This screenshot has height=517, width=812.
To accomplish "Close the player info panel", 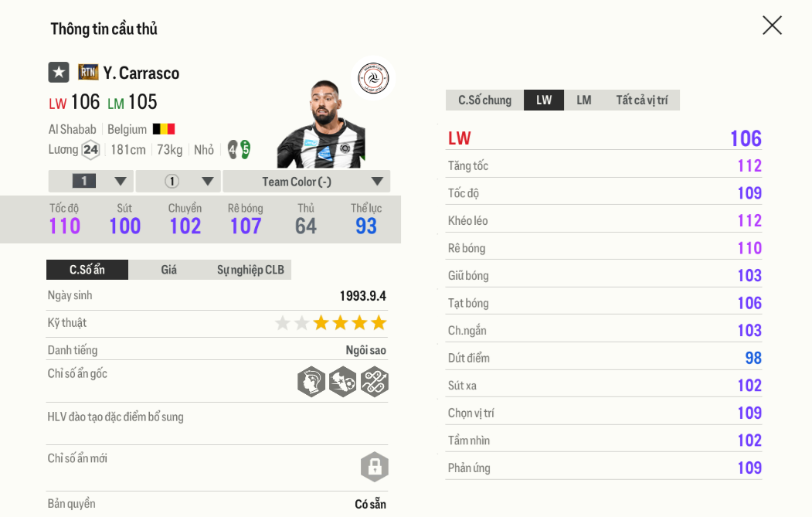I will (772, 26).
